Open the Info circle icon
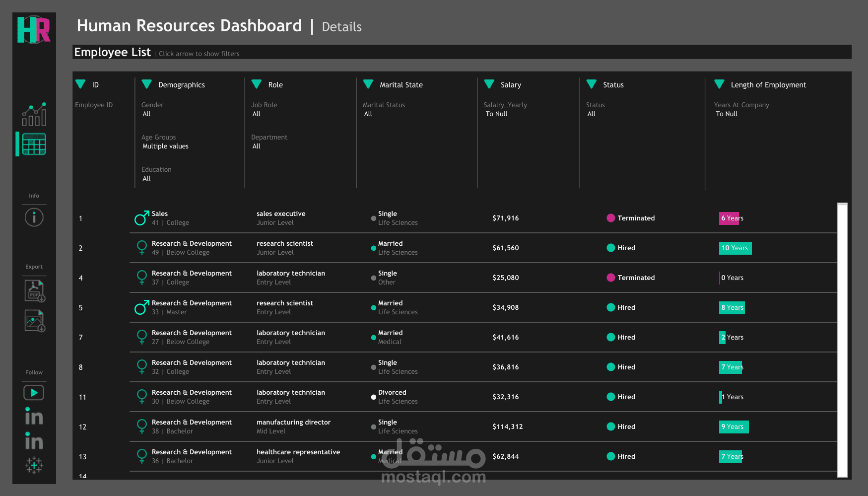Viewport: 868px width, 496px height. [x=34, y=217]
